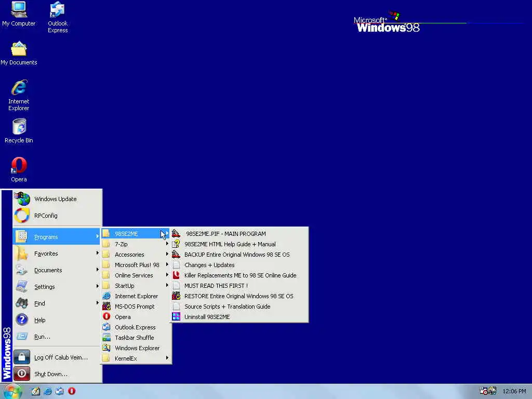Image resolution: width=532 pixels, height=399 pixels.
Task: Expand Documents submenu arrow
Action: click(x=97, y=270)
